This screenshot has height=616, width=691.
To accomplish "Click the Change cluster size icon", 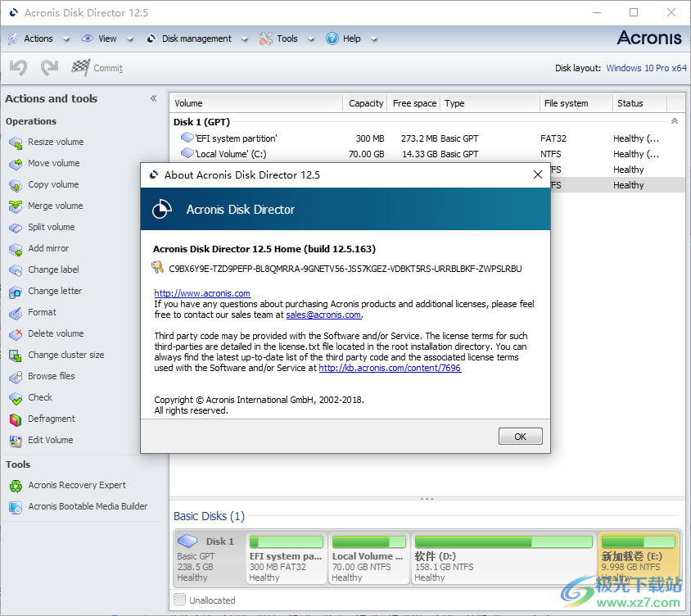I will click(x=16, y=356).
